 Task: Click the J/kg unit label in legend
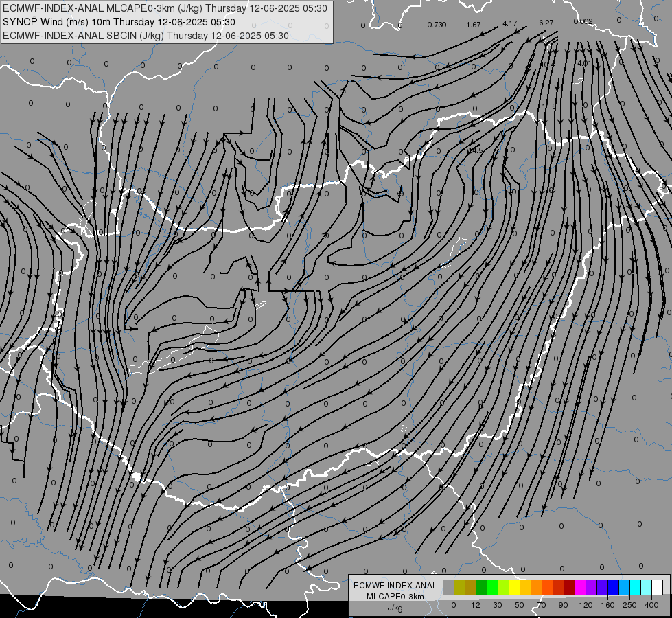pyautogui.click(x=395, y=608)
